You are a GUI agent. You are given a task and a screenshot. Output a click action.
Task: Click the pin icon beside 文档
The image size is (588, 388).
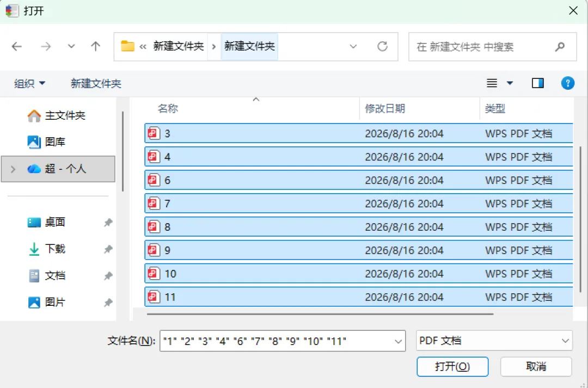pos(108,276)
